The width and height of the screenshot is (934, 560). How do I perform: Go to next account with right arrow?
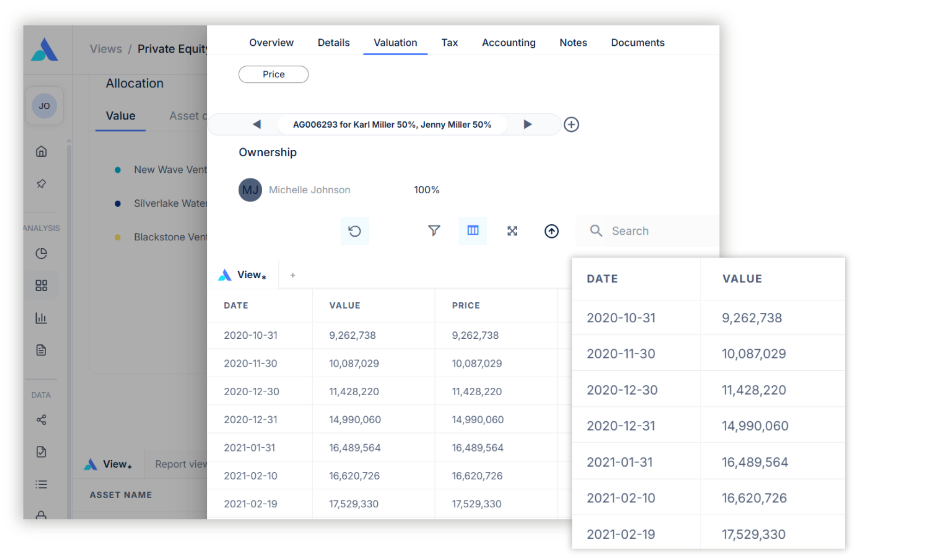click(x=527, y=124)
